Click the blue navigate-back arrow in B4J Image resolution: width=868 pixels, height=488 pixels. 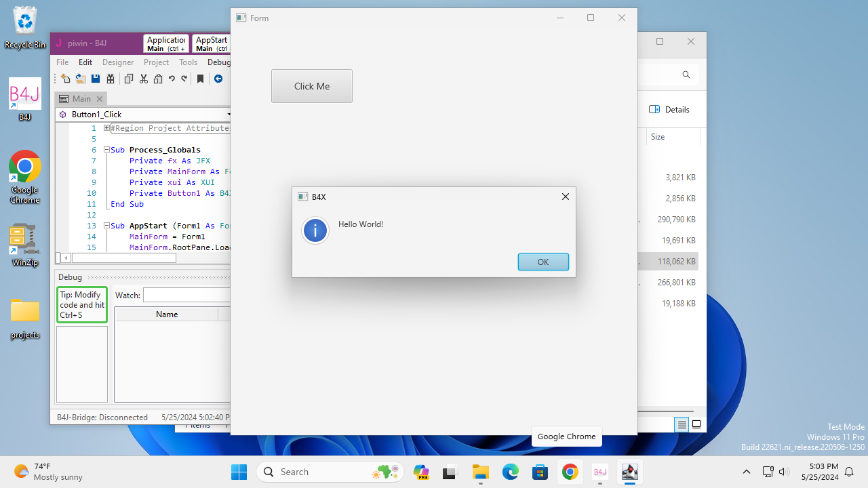click(218, 79)
